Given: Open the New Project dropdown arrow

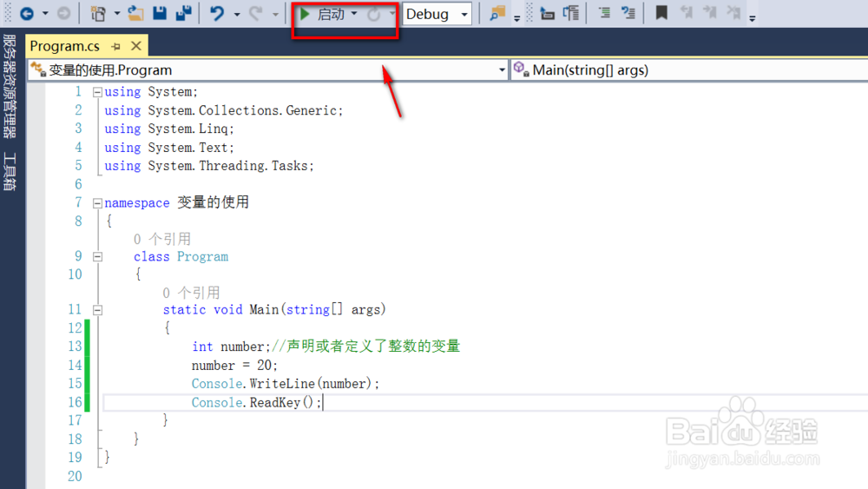Looking at the screenshot, I should 117,14.
